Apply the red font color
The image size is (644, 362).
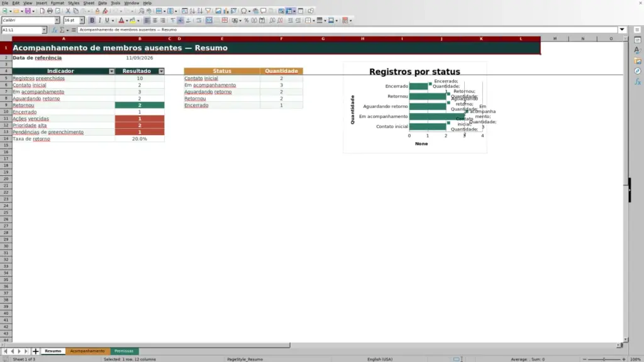point(121,20)
